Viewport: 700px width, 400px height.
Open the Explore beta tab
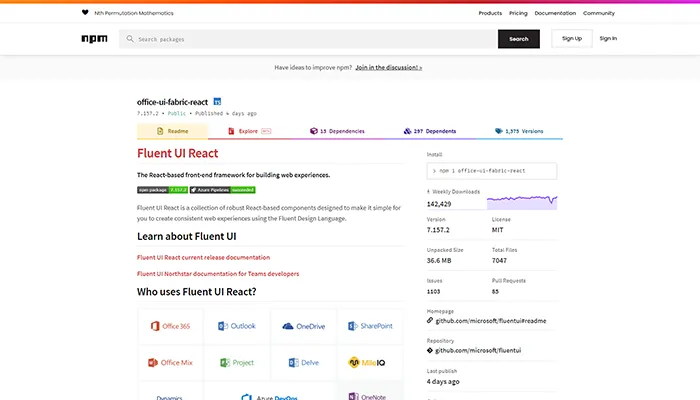[250, 131]
